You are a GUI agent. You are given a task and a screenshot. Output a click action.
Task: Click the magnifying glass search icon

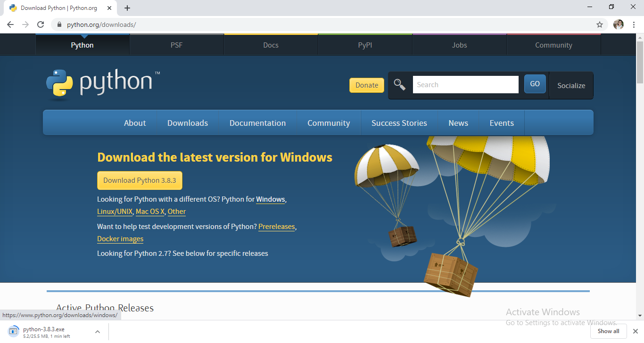pos(400,85)
